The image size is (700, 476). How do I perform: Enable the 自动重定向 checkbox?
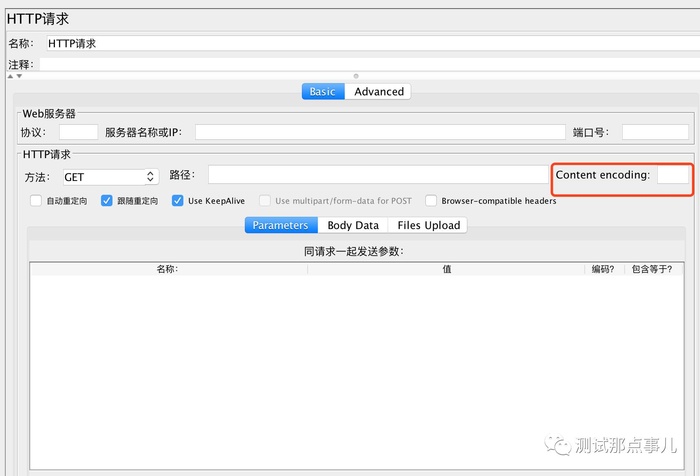(36, 200)
